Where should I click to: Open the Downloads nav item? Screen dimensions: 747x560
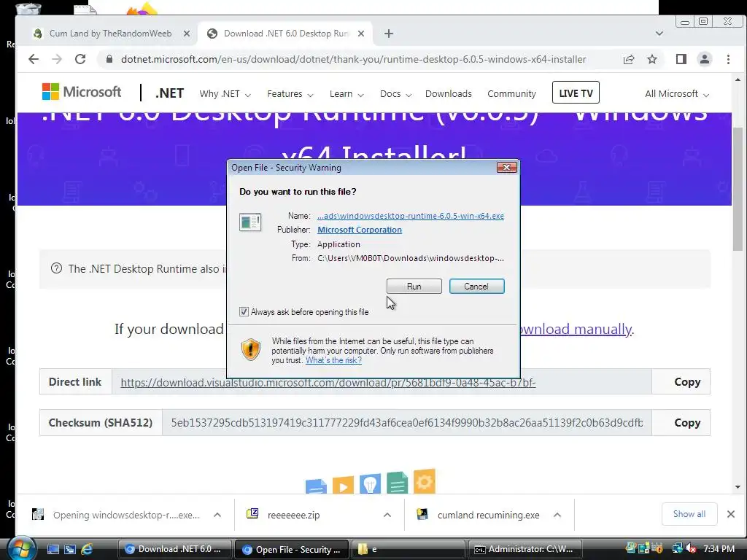449,94
